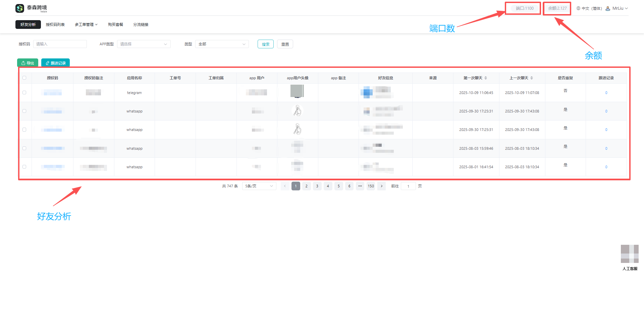Open the 人工客服 QR code thumbnail
The width and height of the screenshot is (644, 320).
(x=630, y=254)
